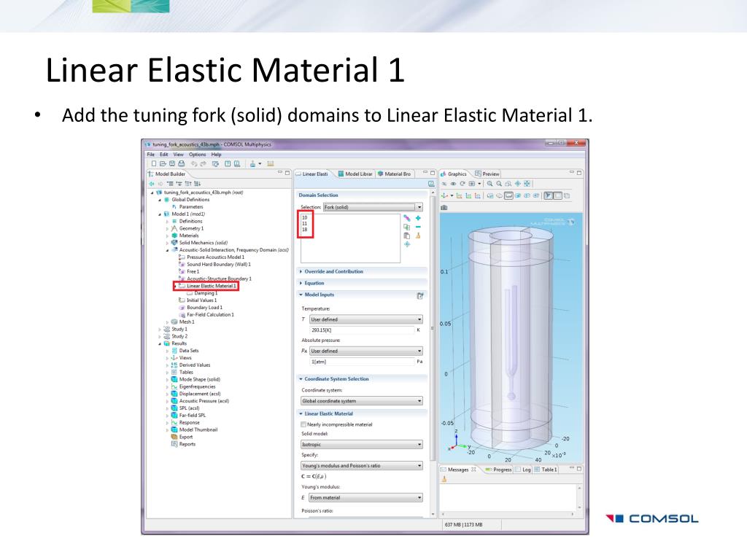Click Go to XY view icon
The height and width of the screenshot is (560, 747).
pyautogui.click(x=460, y=195)
